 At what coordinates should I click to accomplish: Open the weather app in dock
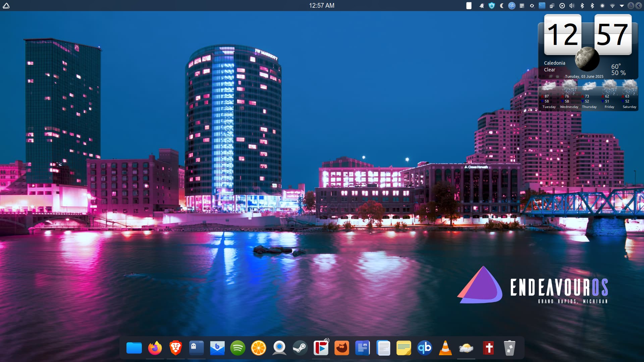pos(466,348)
